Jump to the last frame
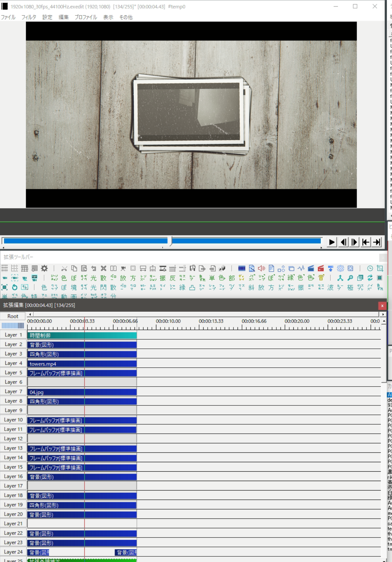392x562 pixels. click(x=377, y=242)
